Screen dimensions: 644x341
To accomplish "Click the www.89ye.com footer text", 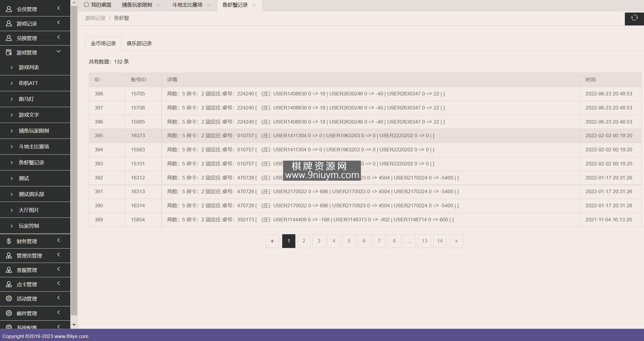I will point(71,336).
